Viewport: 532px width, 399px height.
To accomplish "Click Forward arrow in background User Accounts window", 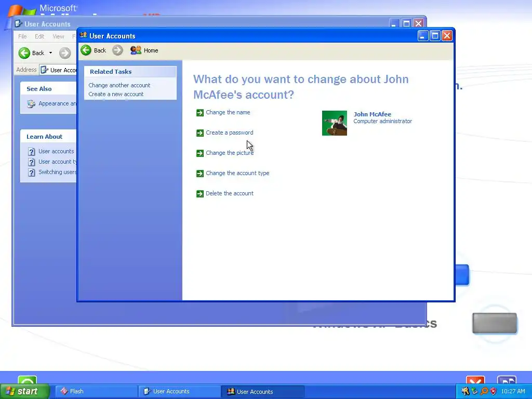I will (x=65, y=53).
